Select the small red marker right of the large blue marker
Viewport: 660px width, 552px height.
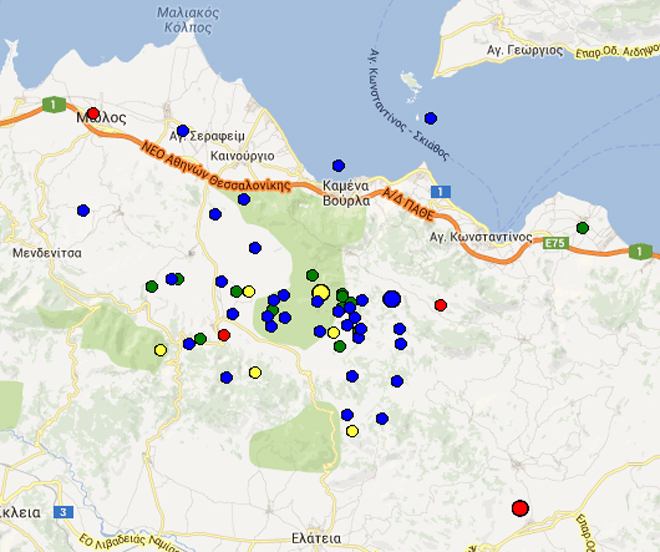pyautogui.click(x=440, y=305)
